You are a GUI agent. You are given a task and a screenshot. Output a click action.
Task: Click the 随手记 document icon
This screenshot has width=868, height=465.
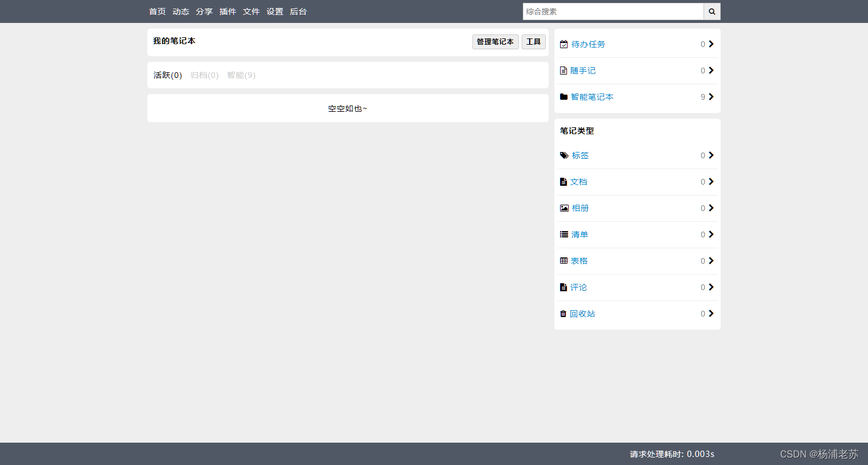click(563, 70)
